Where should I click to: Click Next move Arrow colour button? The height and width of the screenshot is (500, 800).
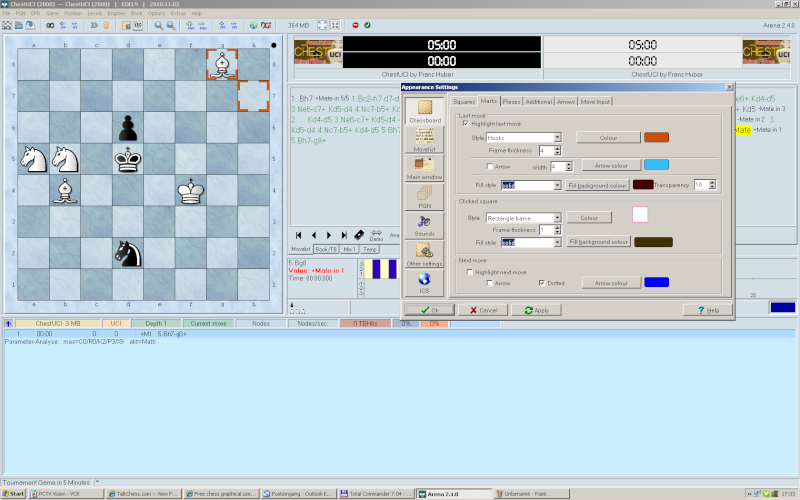coord(611,283)
